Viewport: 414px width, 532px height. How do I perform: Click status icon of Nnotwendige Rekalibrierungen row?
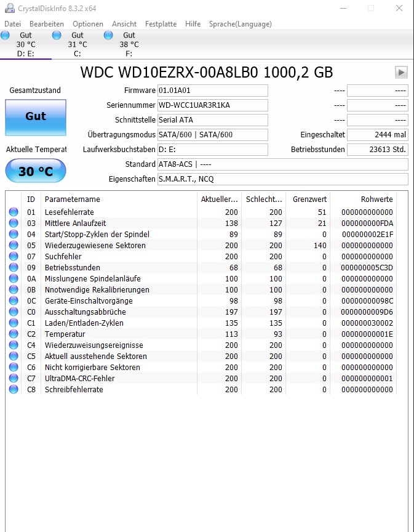(x=14, y=290)
